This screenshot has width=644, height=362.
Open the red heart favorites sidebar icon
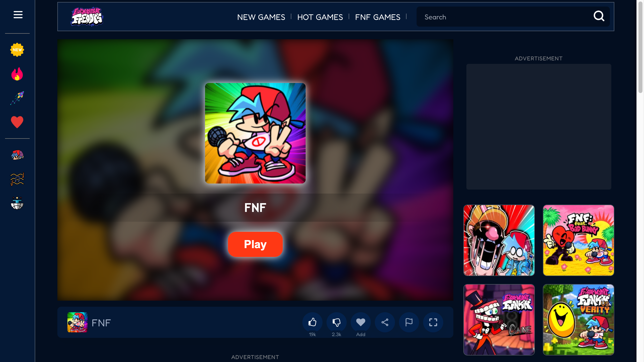click(x=17, y=122)
